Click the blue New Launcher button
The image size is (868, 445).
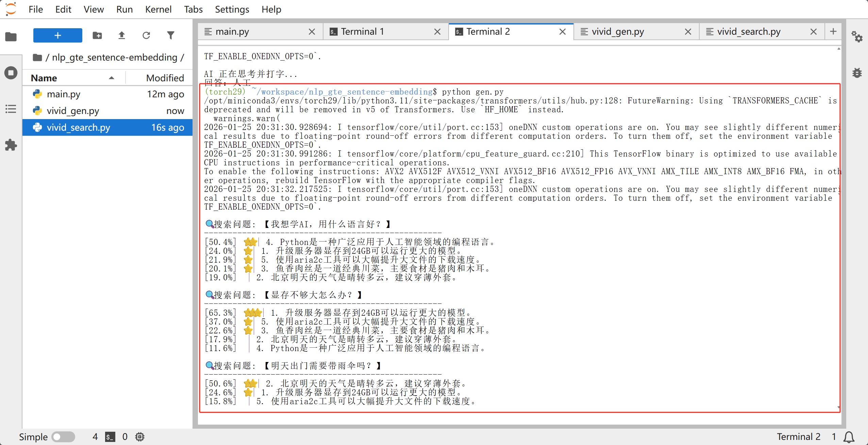click(57, 35)
